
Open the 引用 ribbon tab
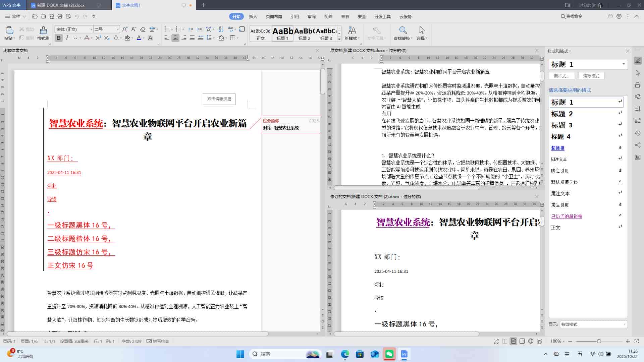coord(294,16)
